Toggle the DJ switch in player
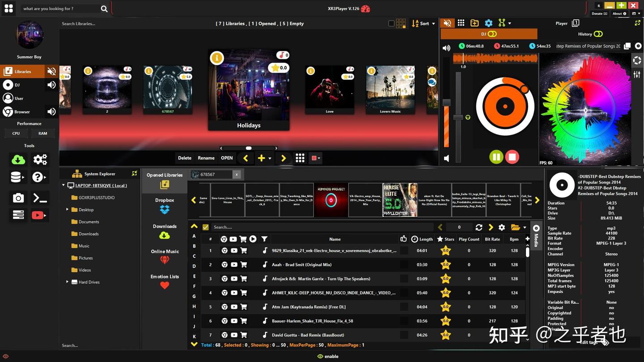 coord(492,34)
